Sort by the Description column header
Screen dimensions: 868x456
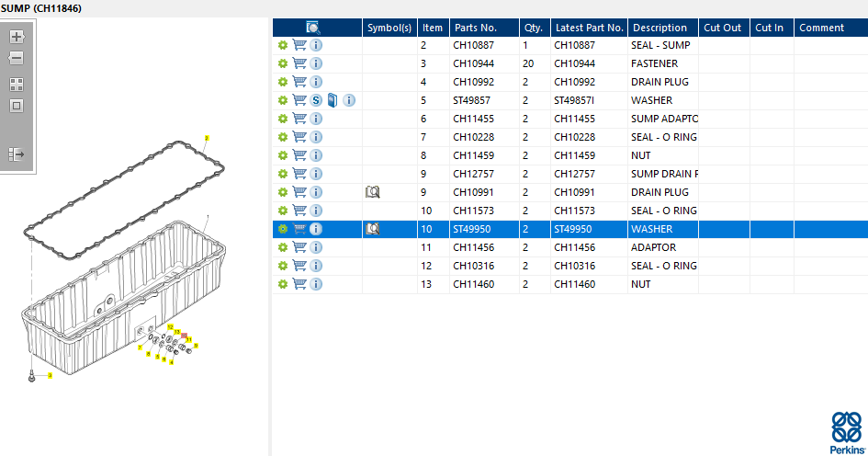click(663, 28)
